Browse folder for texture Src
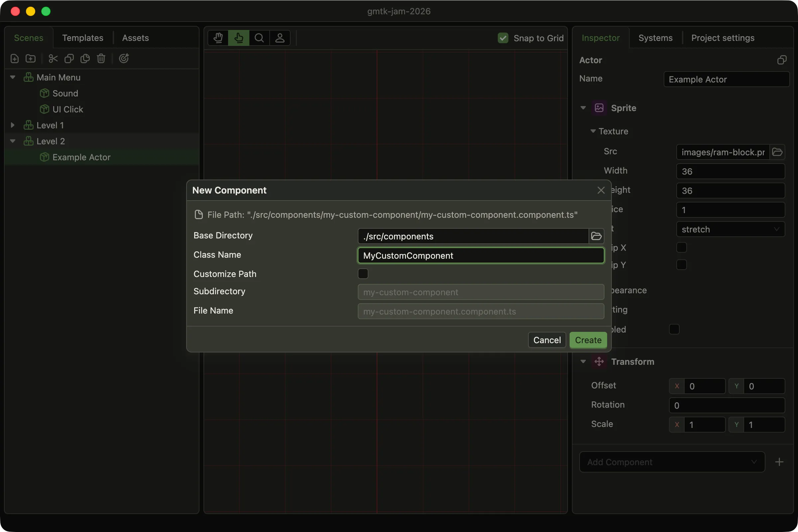The width and height of the screenshot is (798, 532). pos(777,152)
